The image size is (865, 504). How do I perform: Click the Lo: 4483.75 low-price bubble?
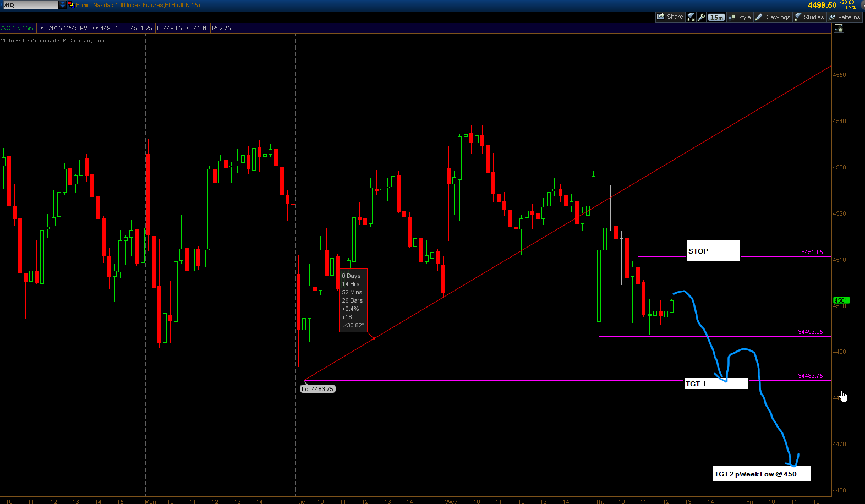[317, 389]
